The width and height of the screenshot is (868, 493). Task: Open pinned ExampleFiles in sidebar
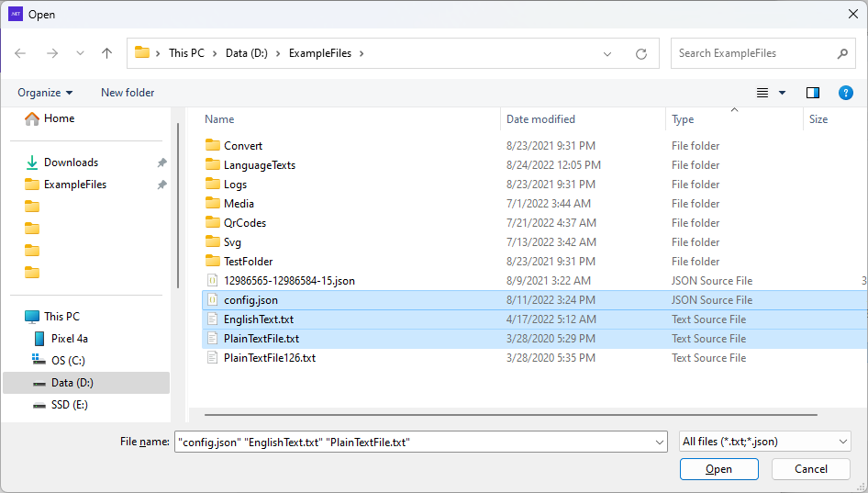(x=74, y=185)
